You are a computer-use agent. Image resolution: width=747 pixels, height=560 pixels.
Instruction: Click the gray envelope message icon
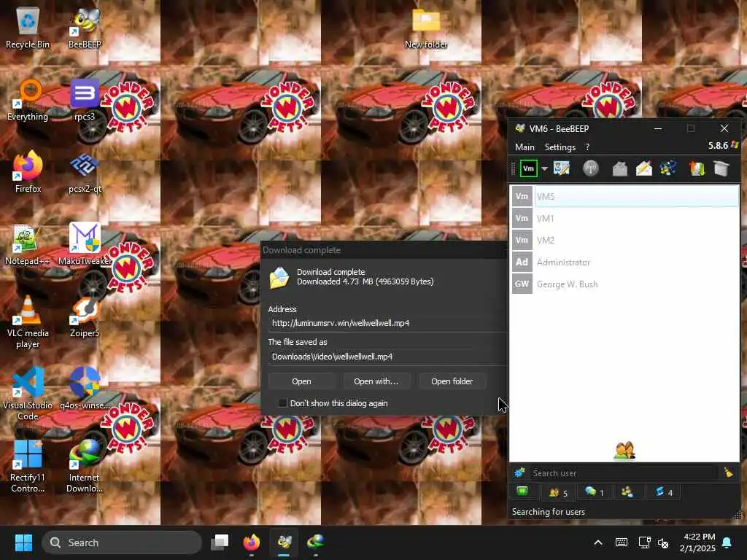click(619, 168)
